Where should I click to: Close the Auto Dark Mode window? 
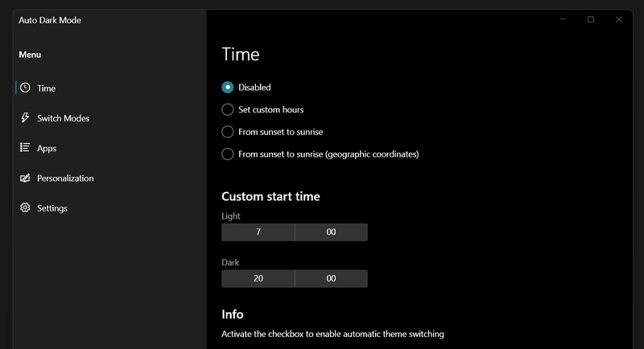(x=618, y=19)
